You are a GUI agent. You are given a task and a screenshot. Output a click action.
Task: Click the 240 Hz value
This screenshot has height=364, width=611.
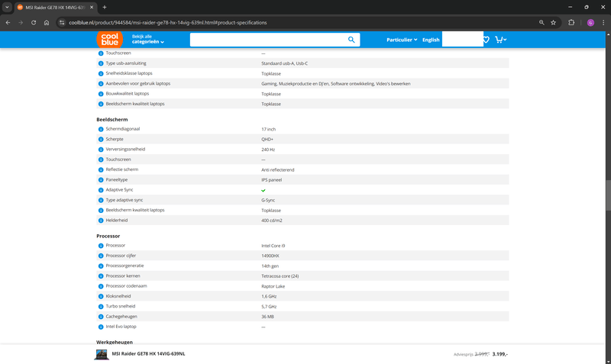pos(268,150)
